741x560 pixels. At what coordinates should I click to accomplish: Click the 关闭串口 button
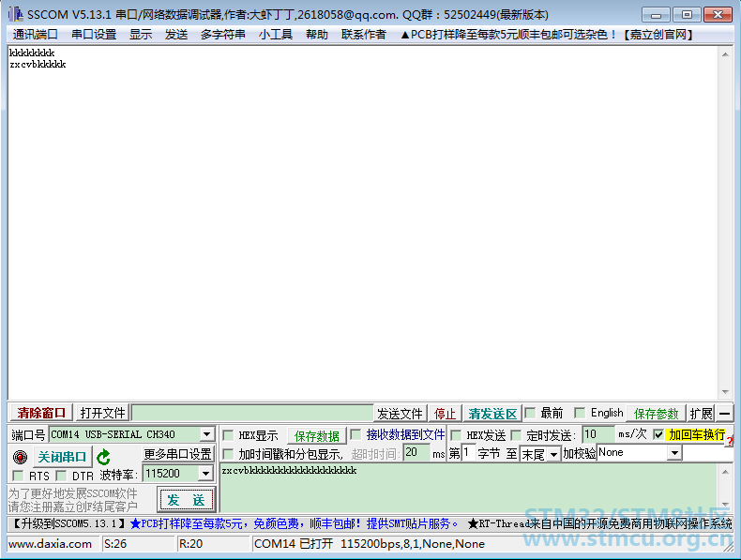coord(61,457)
